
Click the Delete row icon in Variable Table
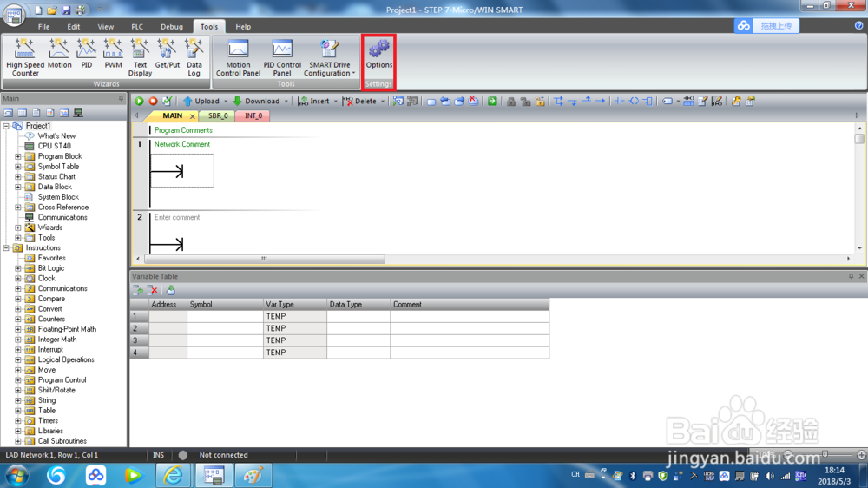coord(152,290)
